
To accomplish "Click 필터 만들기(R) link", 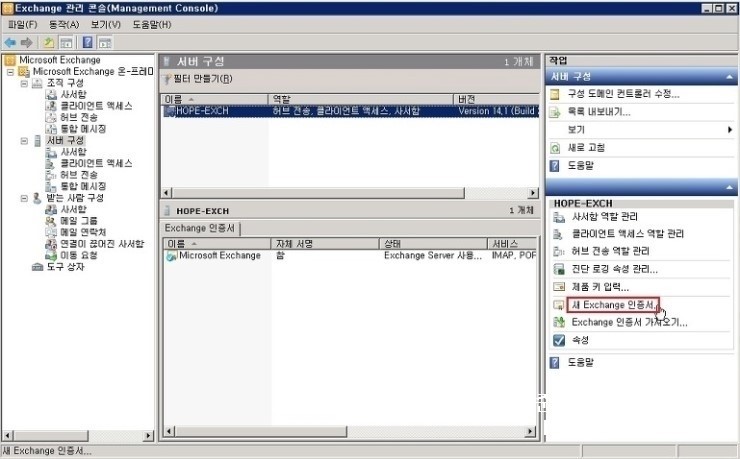I will pyautogui.click(x=203, y=79).
